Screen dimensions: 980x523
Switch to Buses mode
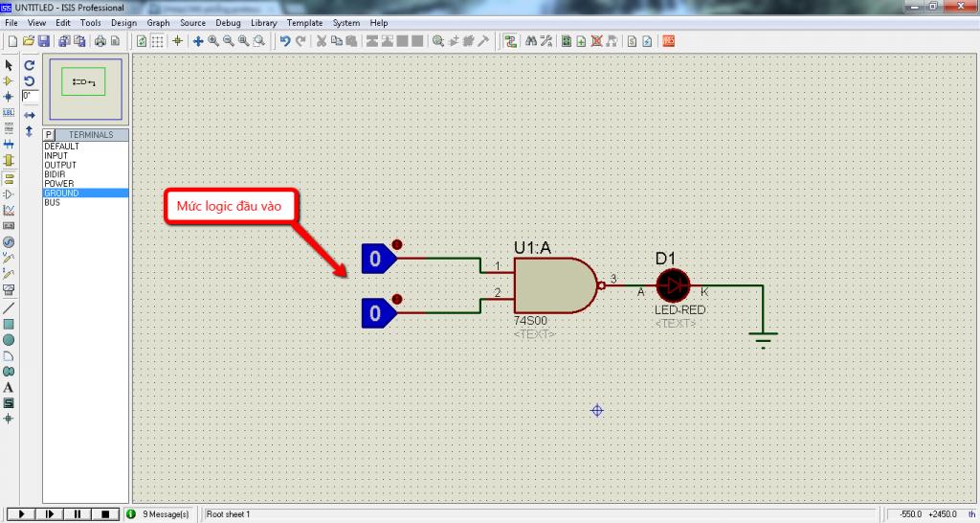[9, 144]
